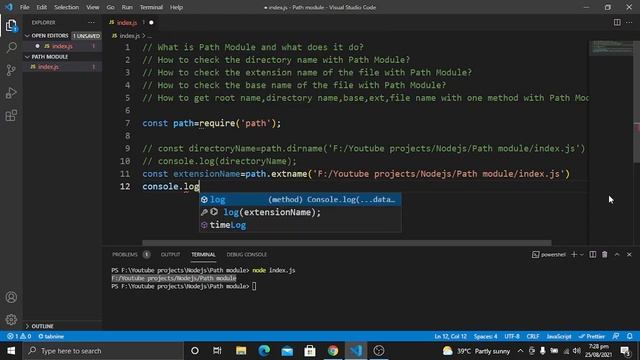Open the Search view in activity bar
The image size is (640, 360).
11,47
